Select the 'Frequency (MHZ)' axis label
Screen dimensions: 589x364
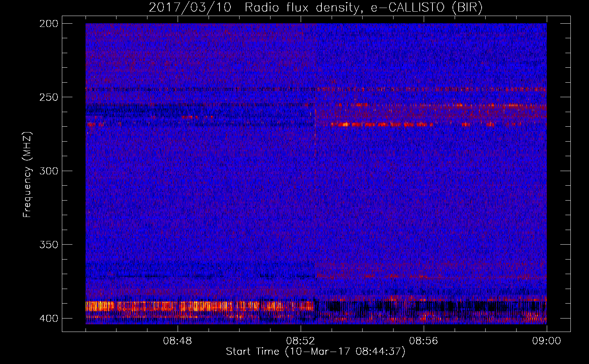coord(27,175)
